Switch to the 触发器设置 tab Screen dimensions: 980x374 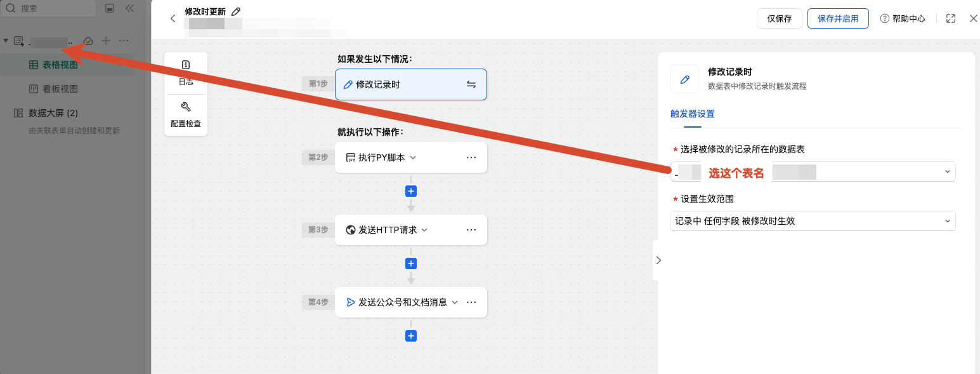click(x=693, y=114)
